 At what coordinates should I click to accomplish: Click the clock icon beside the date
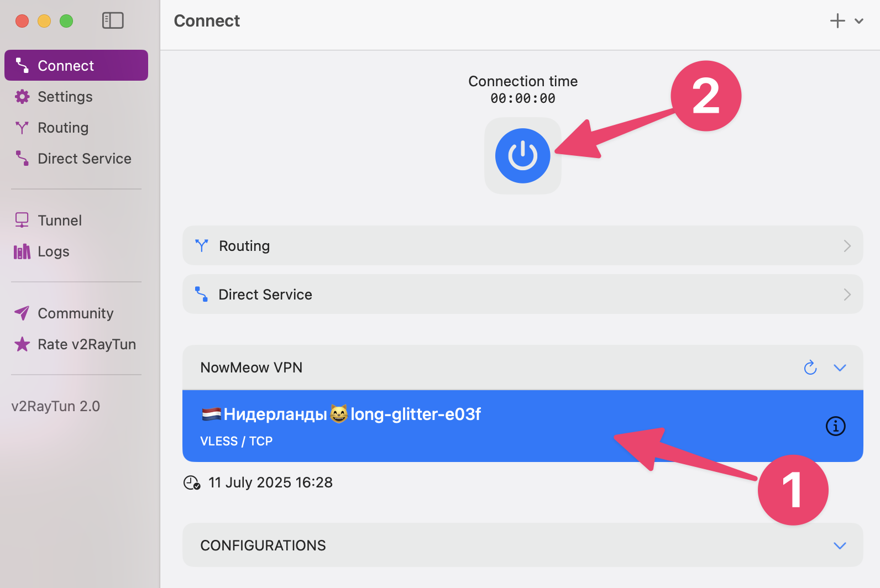191,483
